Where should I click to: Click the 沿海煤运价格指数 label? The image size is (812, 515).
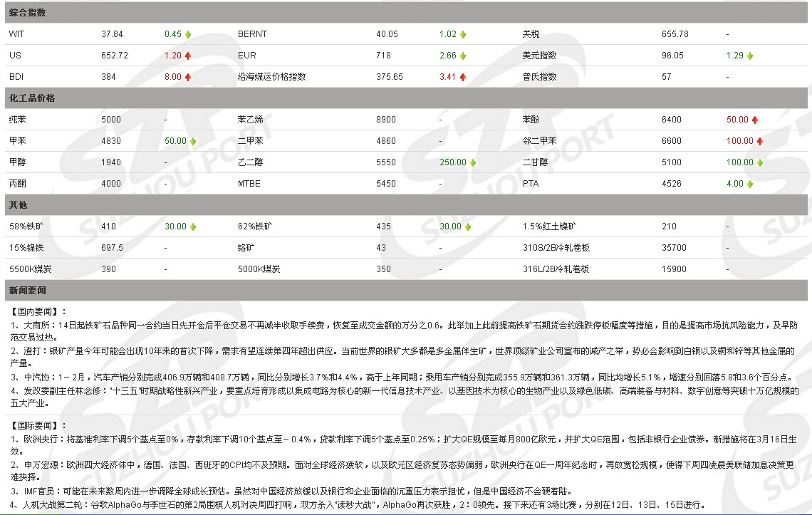click(x=272, y=77)
